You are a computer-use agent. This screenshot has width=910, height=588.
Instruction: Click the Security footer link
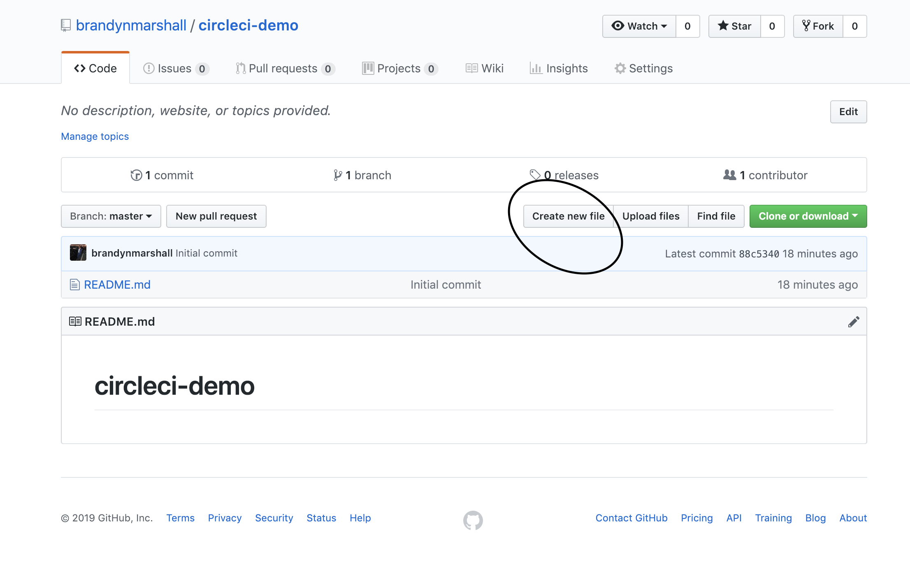coord(274,518)
